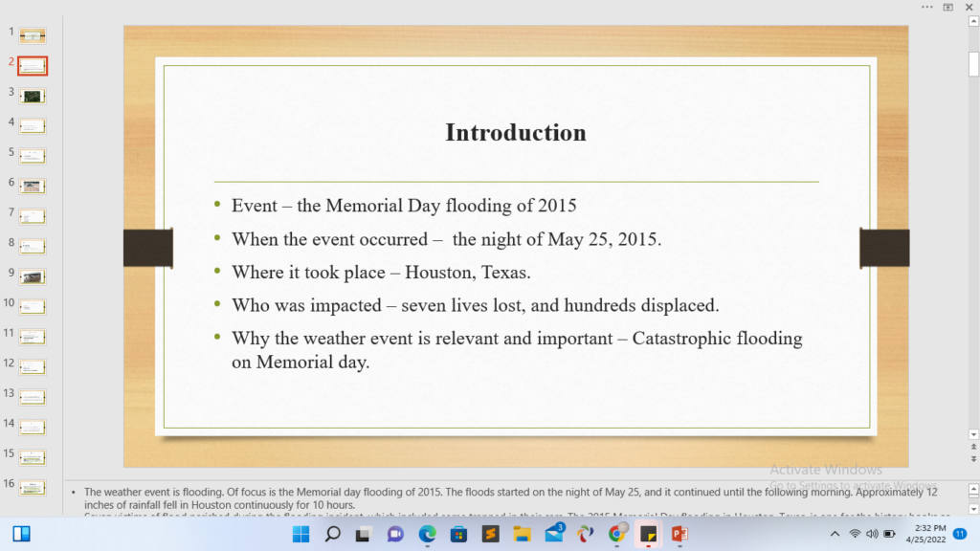The image size is (980, 551).
Task: Open the PowerPoint icon in the taskbar
Action: coord(680,534)
